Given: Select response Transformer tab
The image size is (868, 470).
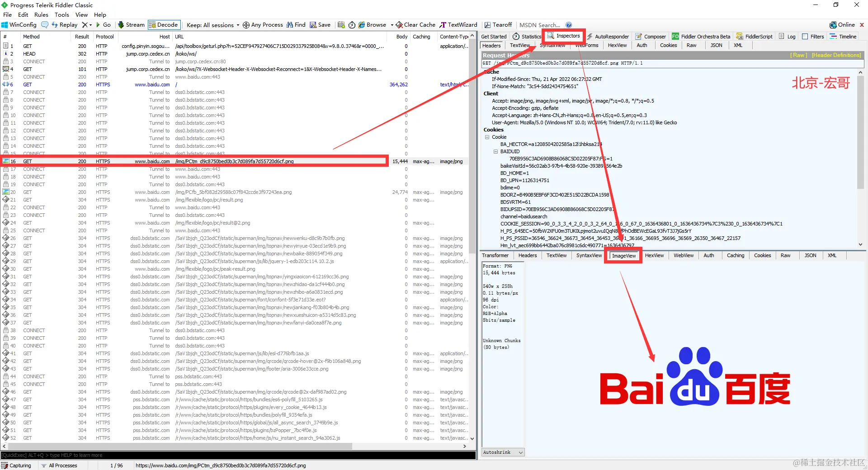Looking at the screenshot, I should [x=495, y=255].
